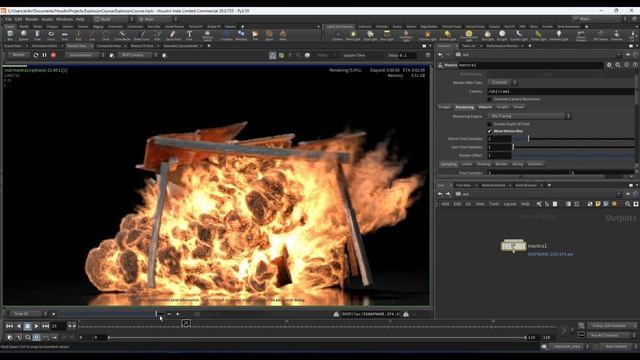This screenshot has height=360, width=640.
Task: Open the Lights and Cameras shelf tab
Action: pyautogui.click(x=340, y=27)
